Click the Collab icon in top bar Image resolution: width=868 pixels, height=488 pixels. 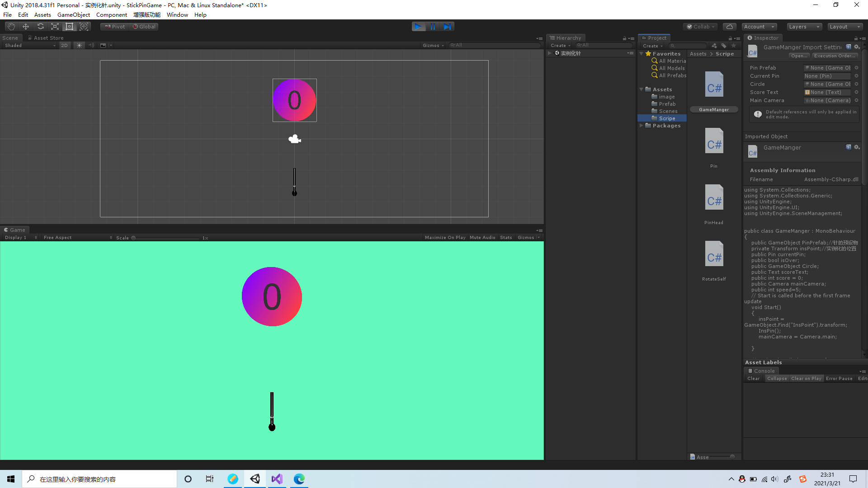click(x=701, y=26)
